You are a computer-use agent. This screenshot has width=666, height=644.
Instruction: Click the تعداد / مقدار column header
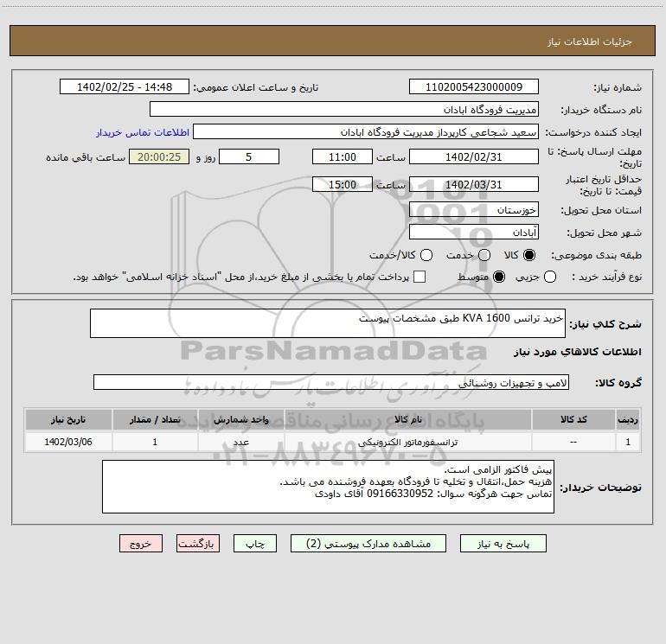click(155, 419)
